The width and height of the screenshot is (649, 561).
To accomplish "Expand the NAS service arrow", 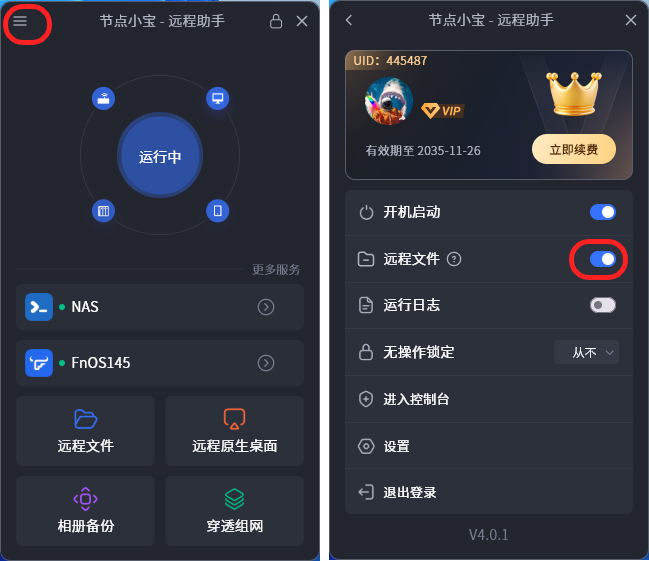I will click(x=266, y=307).
